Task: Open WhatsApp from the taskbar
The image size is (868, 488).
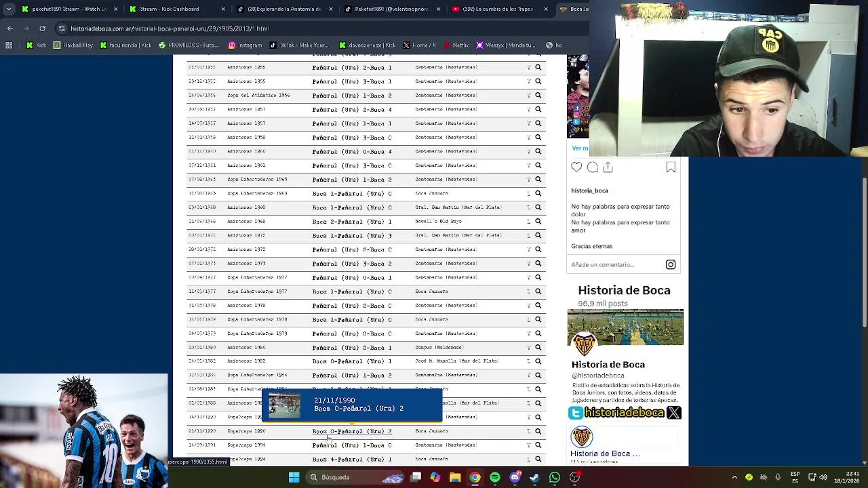Action: (x=555, y=477)
